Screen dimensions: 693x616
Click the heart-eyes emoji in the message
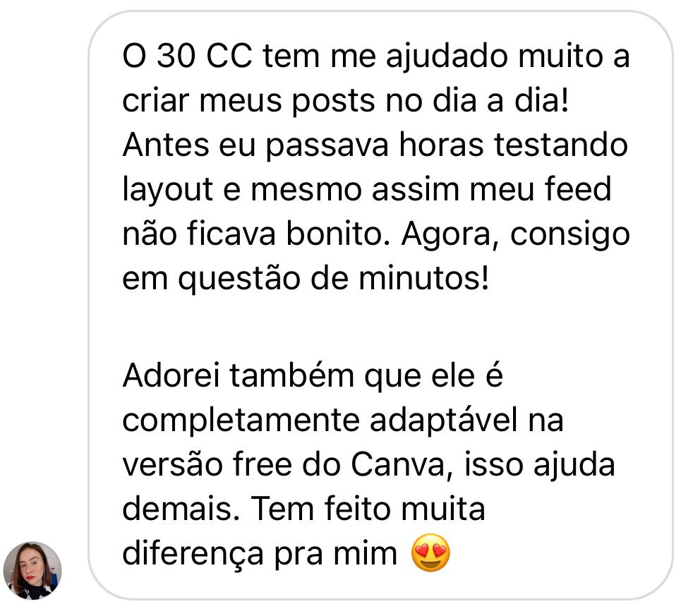pos(430,552)
